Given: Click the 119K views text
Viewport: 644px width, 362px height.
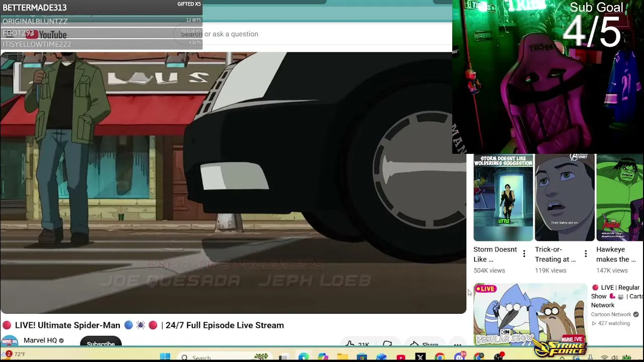Looking at the screenshot, I should pyautogui.click(x=550, y=270).
